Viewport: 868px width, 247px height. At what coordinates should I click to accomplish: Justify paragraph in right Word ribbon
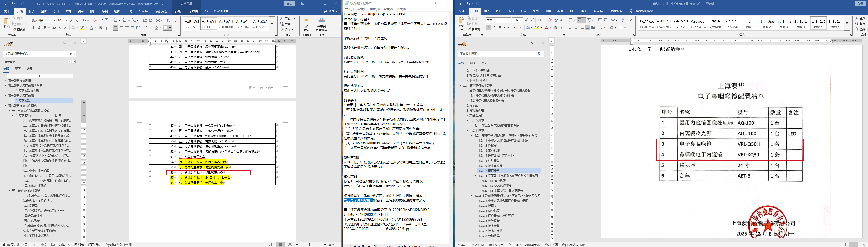coord(588,28)
